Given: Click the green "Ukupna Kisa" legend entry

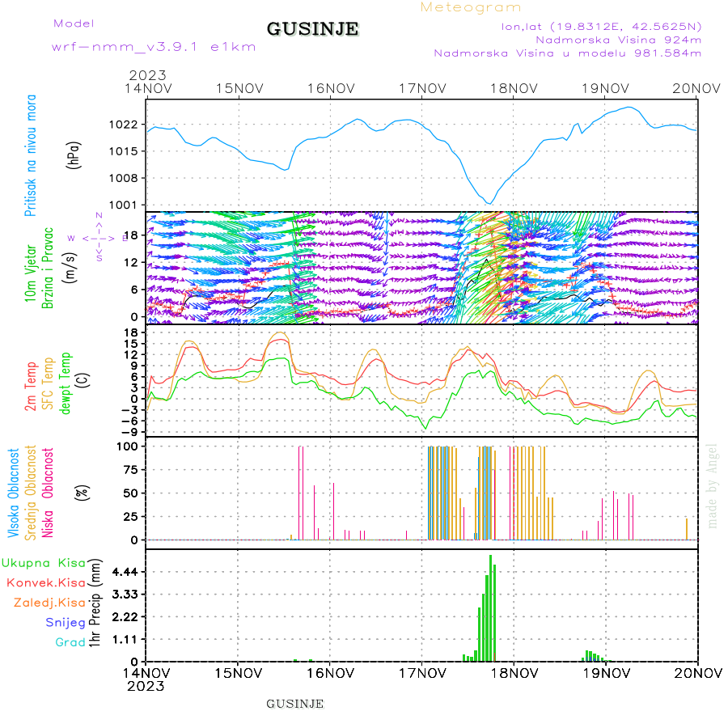Looking at the screenshot, I should coord(44,563).
